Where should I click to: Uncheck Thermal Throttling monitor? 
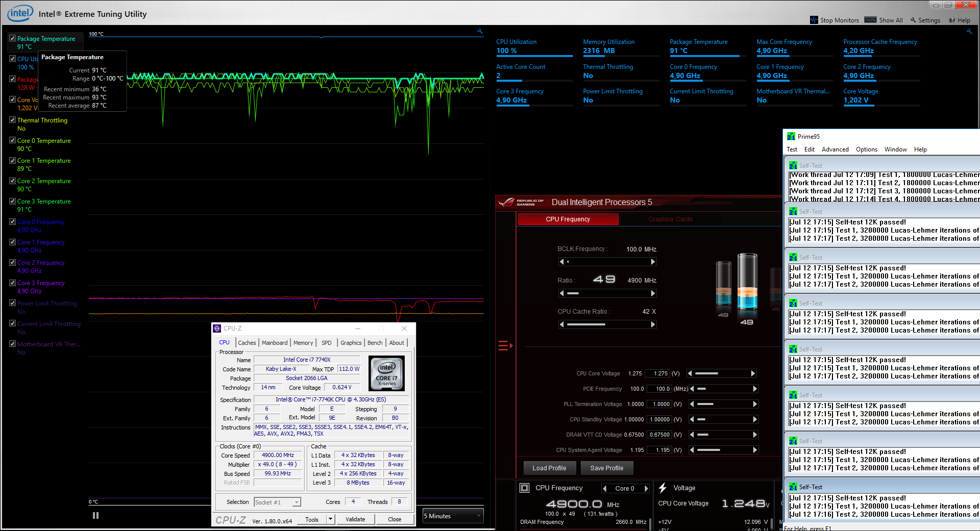pyautogui.click(x=12, y=120)
